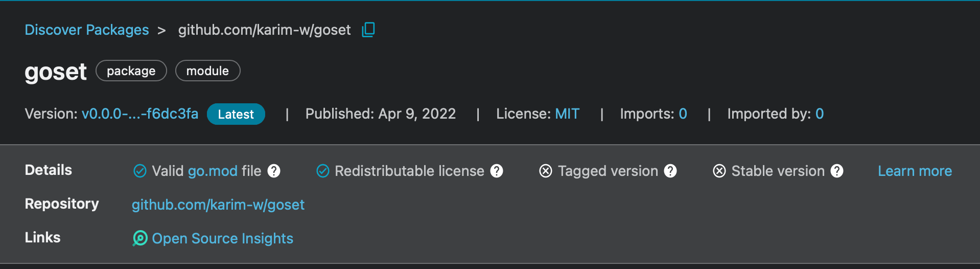Click the Valid go.mod checkmark icon

(x=140, y=171)
